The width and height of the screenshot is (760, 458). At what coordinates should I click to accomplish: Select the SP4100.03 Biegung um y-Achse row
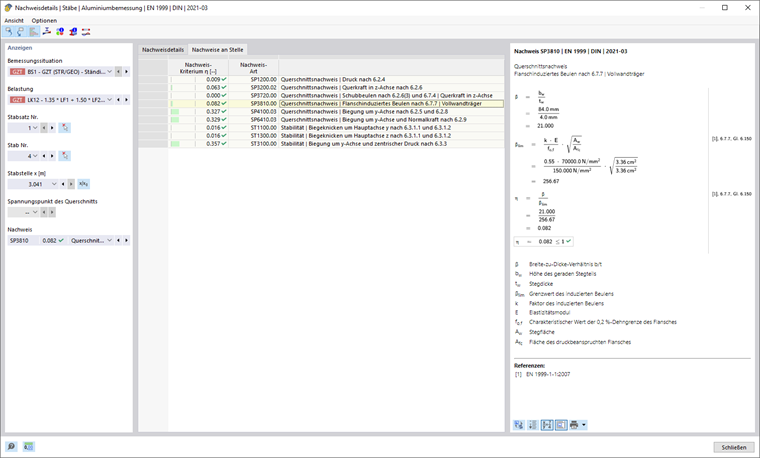(321, 111)
